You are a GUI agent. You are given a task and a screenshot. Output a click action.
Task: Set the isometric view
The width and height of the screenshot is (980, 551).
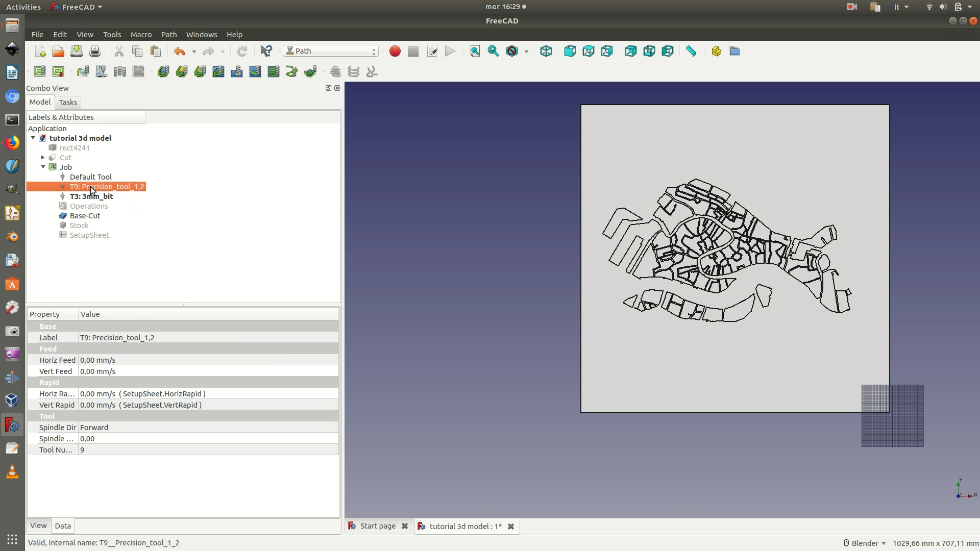pos(546,51)
